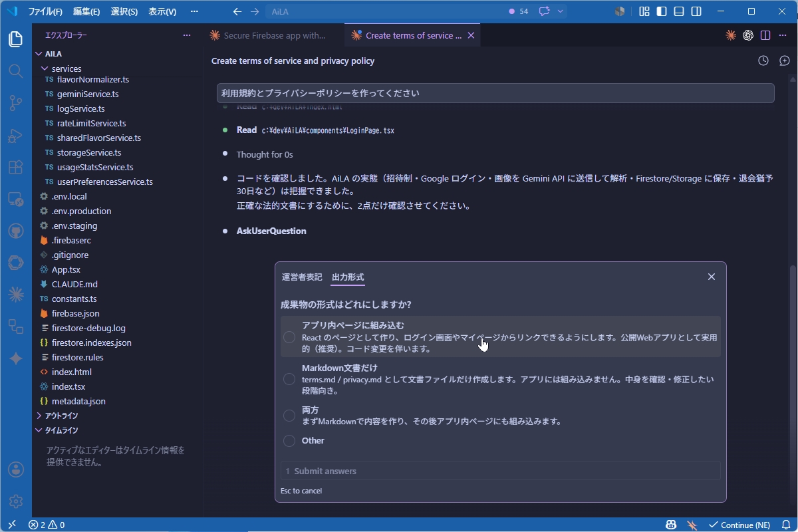This screenshot has width=798, height=532.
Task: Open the ファイル(F) menu
Action: [46, 11]
